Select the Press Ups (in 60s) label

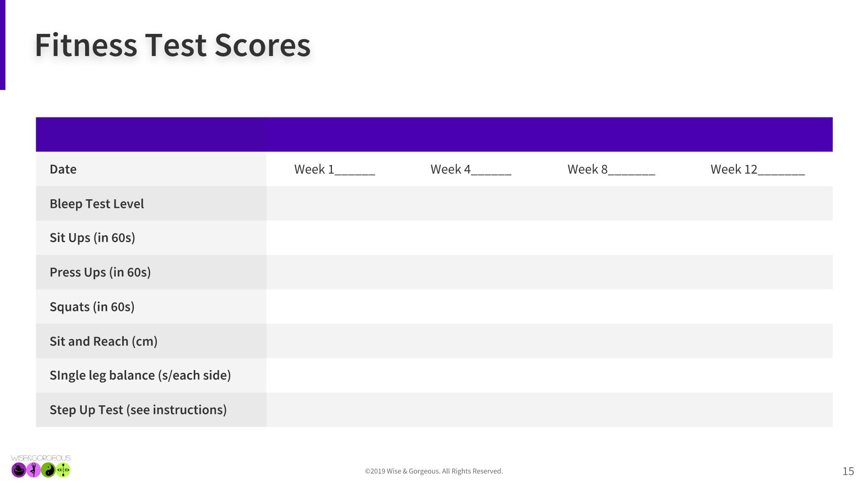point(100,272)
